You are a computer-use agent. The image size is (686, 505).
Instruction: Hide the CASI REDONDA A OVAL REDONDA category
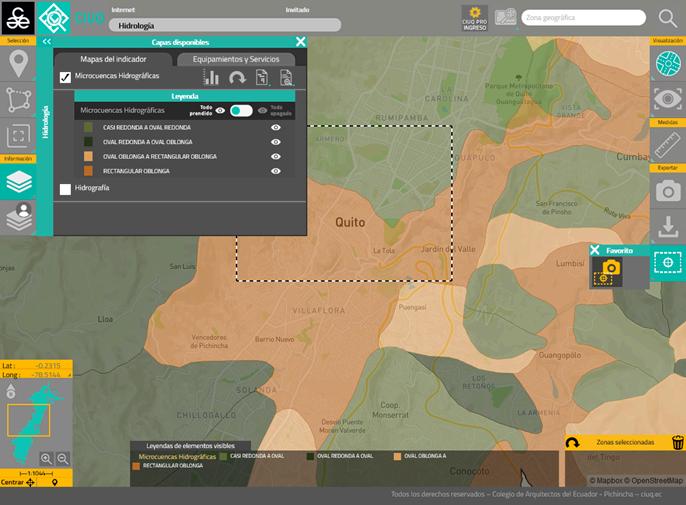coord(276,127)
